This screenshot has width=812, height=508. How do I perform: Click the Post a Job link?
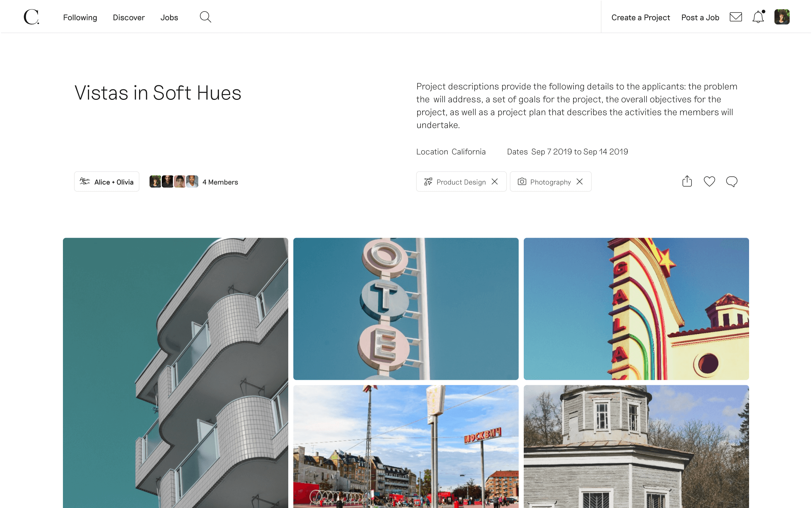coord(700,18)
